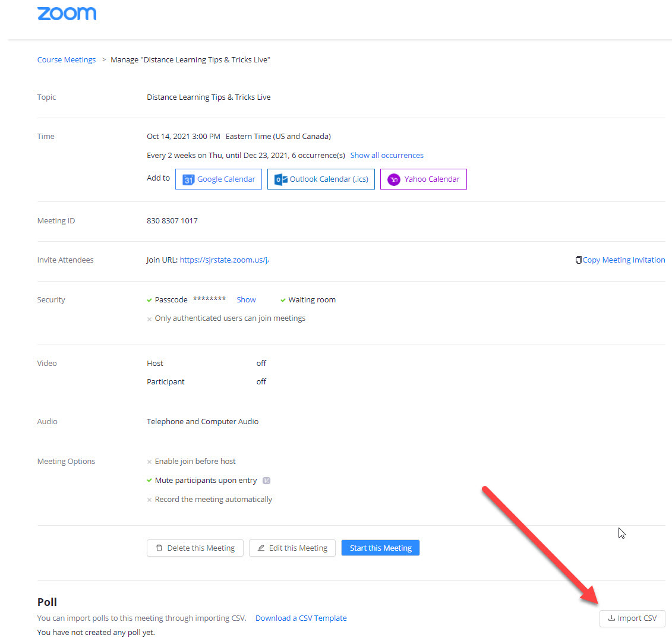
Task: Click the Outlook Calendar icon
Action: [x=281, y=179]
